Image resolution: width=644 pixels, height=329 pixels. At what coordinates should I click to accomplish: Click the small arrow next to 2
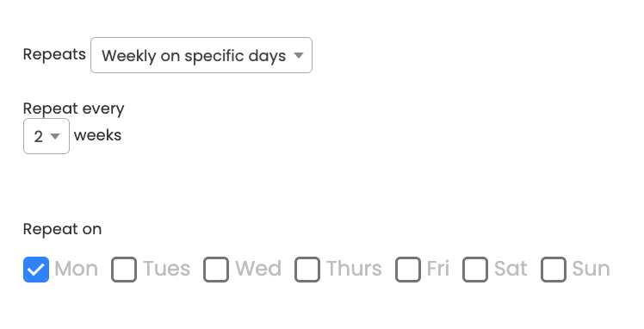55,136
